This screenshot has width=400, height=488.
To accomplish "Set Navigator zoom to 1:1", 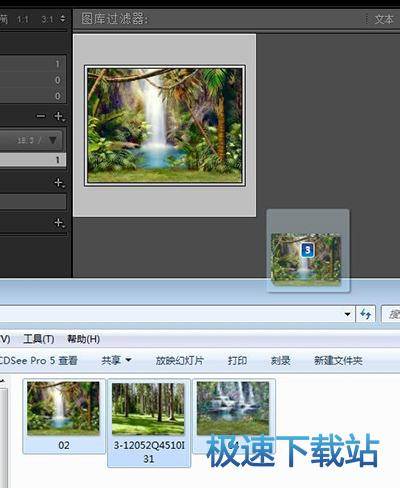I will point(23,19).
